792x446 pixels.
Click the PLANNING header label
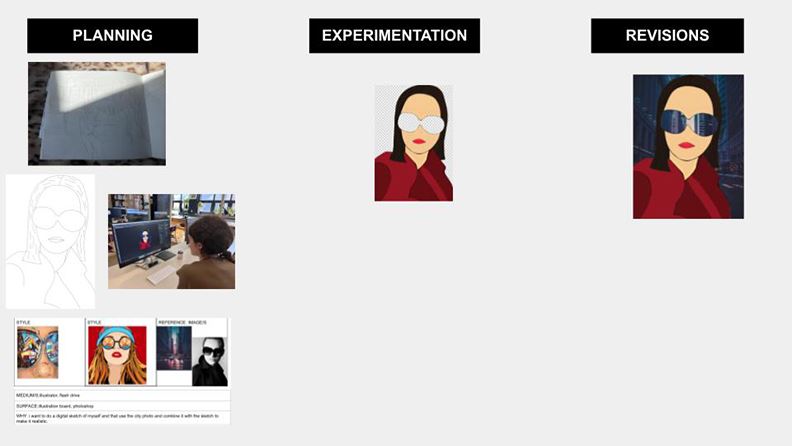112,36
